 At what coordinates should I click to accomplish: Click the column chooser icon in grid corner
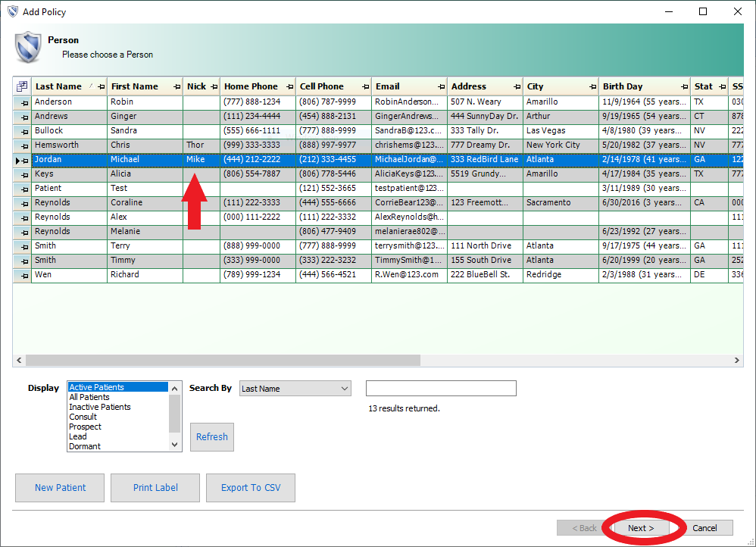click(22, 86)
